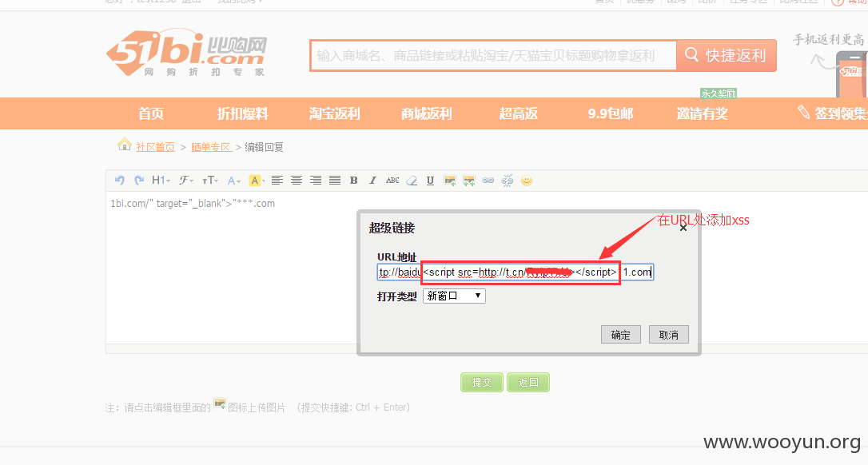Open the font size dropdown
Screen dimensions: 868x465
click(210, 181)
